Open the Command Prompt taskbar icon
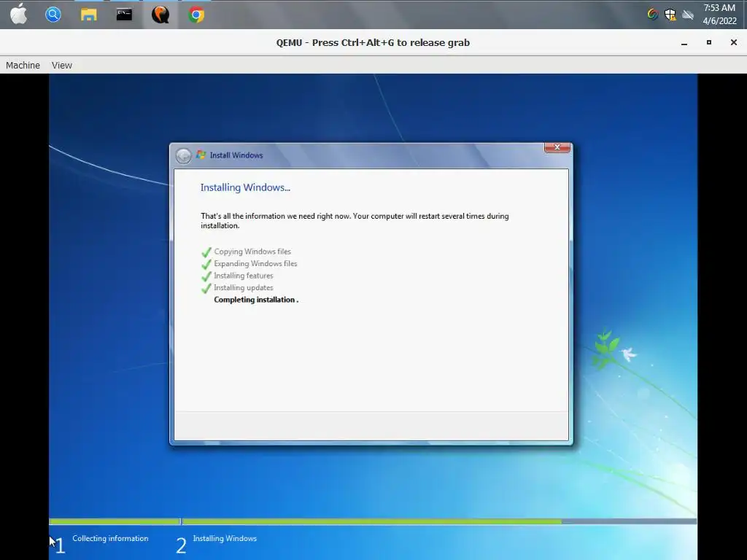Viewport: 747px width, 560px height. 124,15
